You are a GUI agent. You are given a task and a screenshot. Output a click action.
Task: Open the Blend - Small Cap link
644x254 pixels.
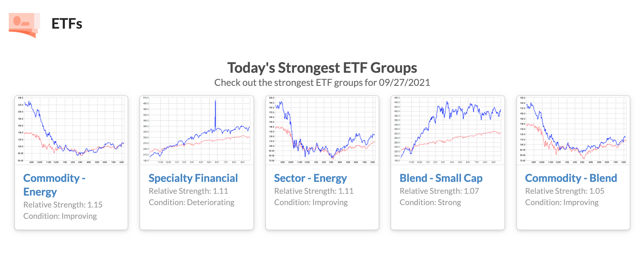point(441,178)
